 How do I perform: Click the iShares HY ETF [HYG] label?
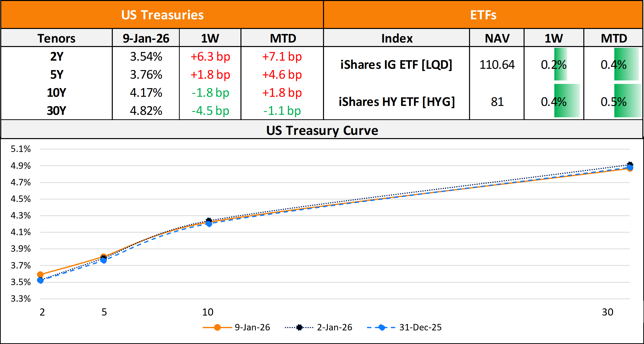tap(397, 102)
